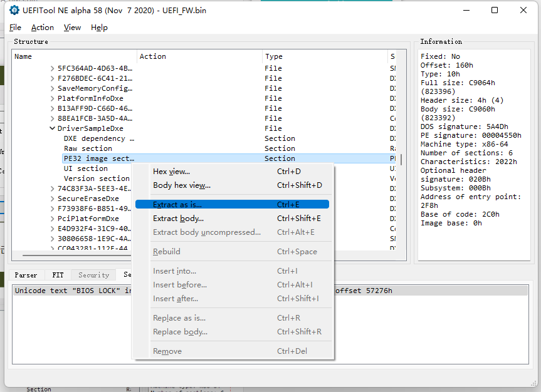Maximize the UEFITool window
Image resolution: width=541 pixels, height=392 pixels.
pos(495,11)
